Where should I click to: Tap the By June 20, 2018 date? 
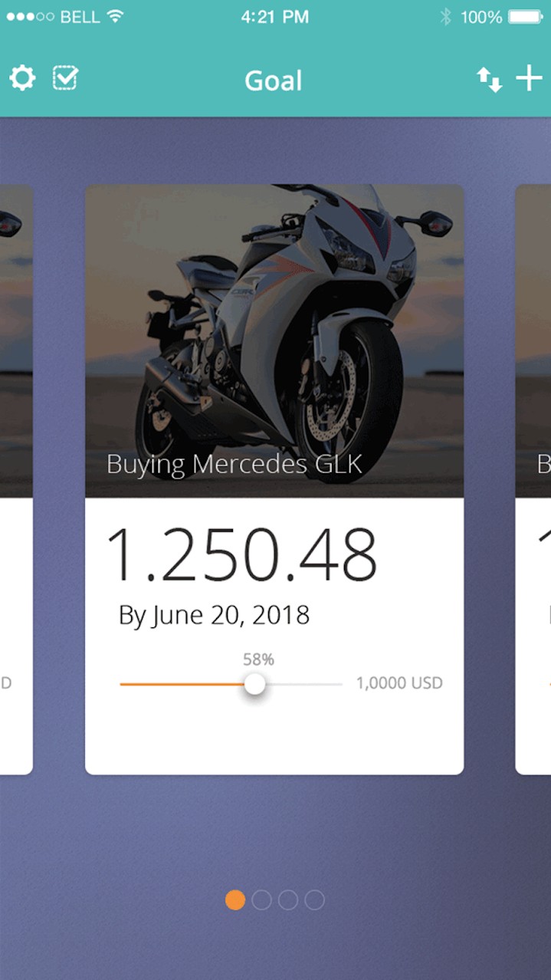click(x=214, y=615)
